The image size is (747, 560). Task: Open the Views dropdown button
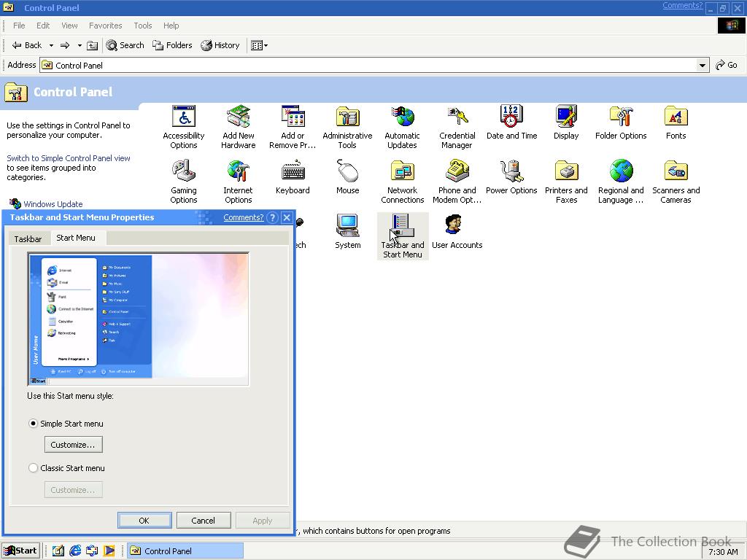click(x=259, y=45)
